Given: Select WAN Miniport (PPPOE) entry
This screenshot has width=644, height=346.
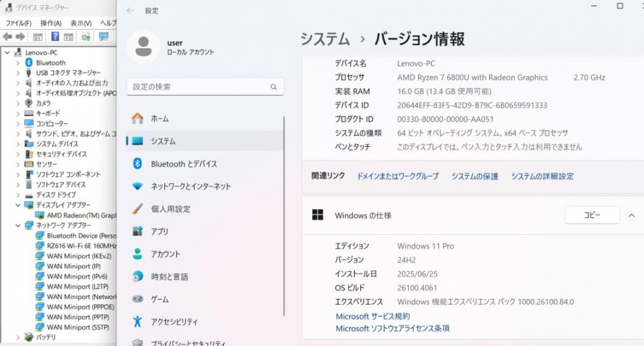Looking at the screenshot, I should (x=80, y=307).
